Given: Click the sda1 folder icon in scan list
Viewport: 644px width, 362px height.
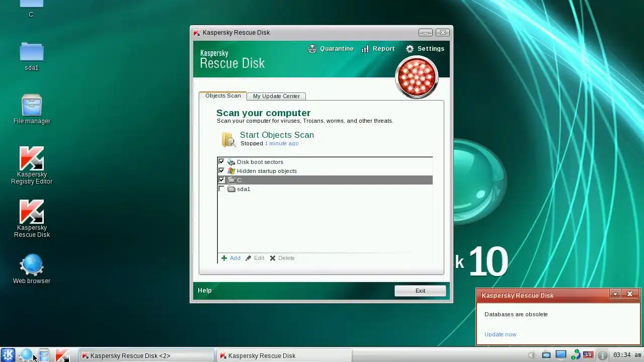Looking at the screenshot, I should coord(231,189).
